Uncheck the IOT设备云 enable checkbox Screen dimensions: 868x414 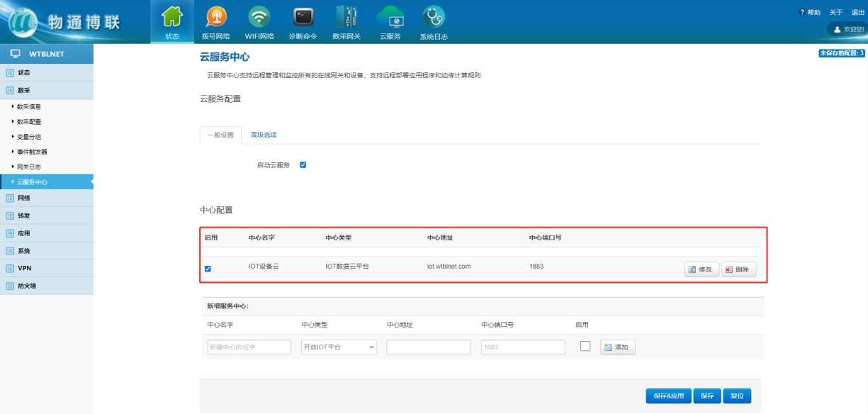(208, 269)
